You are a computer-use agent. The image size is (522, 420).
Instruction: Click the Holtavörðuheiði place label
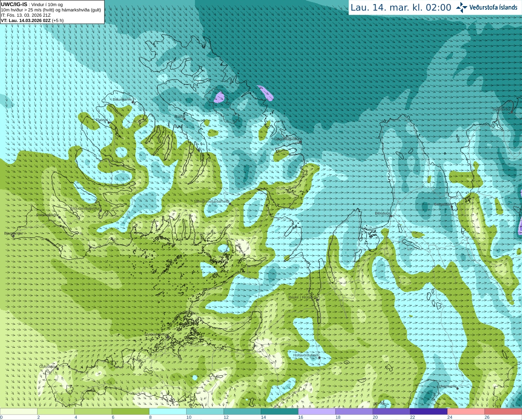pyautogui.click(x=306, y=355)
